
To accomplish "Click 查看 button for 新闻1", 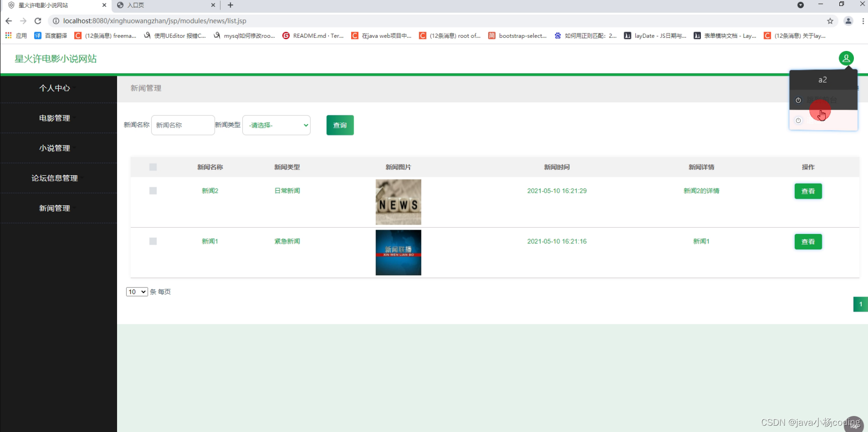I will point(808,242).
